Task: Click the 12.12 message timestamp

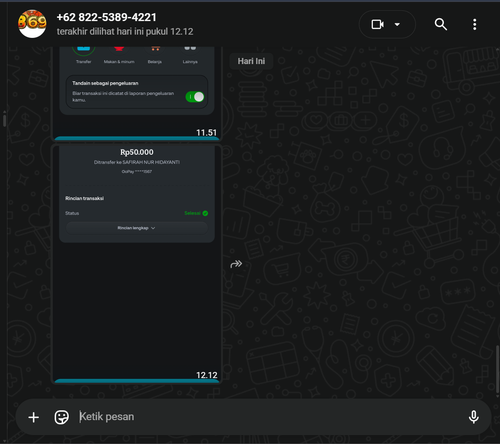Action: [206, 375]
